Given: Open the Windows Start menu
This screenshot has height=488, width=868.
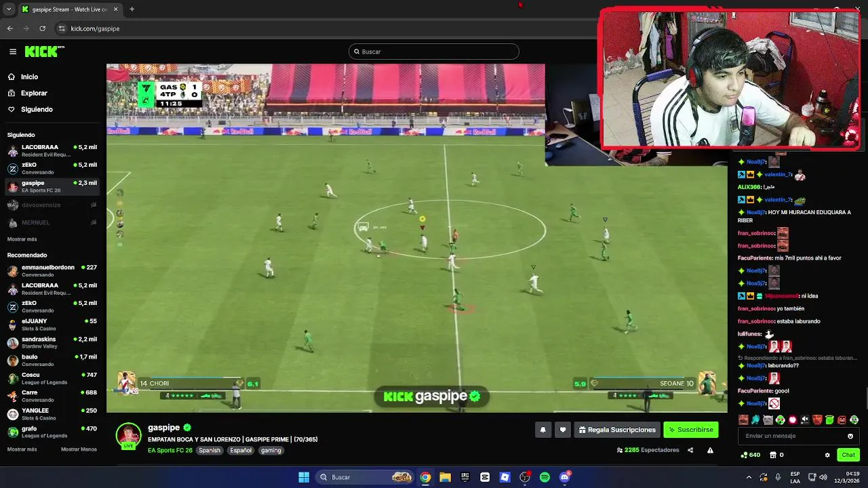Looking at the screenshot, I should point(304,477).
